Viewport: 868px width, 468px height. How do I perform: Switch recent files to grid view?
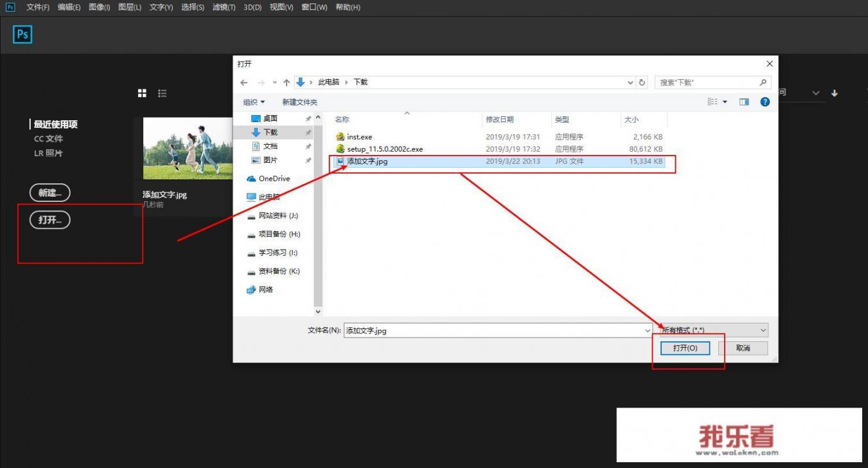[143, 93]
